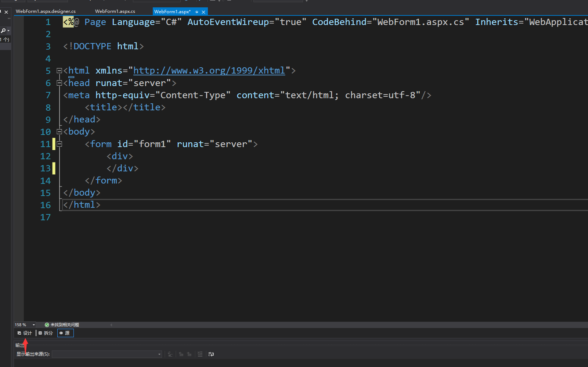Click the www.w3.org xhtml hyperlink
588x367 pixels.
point(209,70)
